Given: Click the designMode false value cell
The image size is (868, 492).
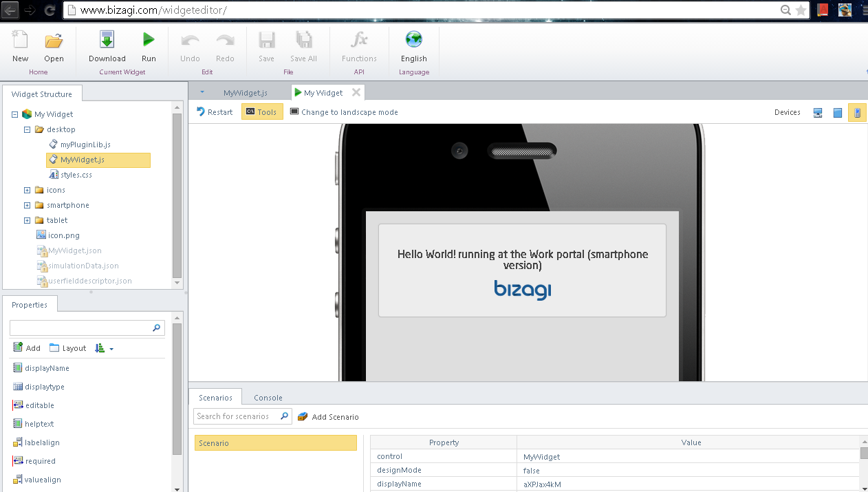Looking at the screenshot, I should pyautogui.click(x=688, y=471).
